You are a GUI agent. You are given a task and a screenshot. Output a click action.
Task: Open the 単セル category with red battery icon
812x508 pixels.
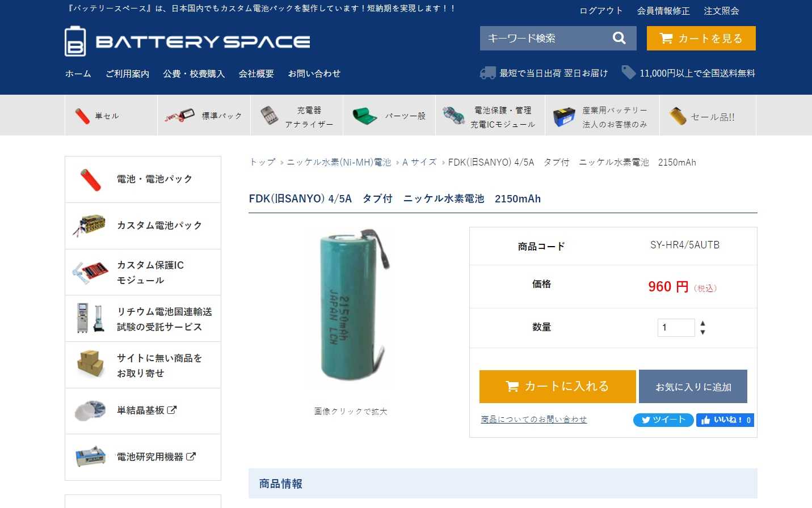(111, 116)
